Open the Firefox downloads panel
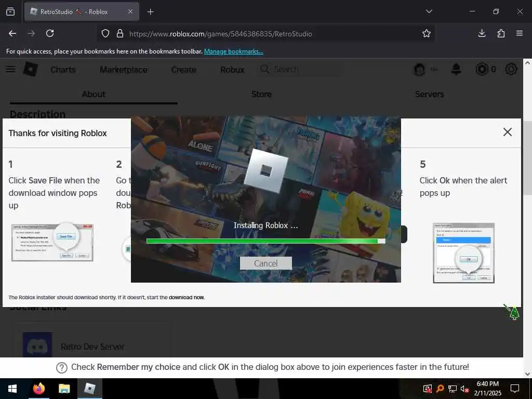The image size is (532, 399). click(x=482, y=33)
